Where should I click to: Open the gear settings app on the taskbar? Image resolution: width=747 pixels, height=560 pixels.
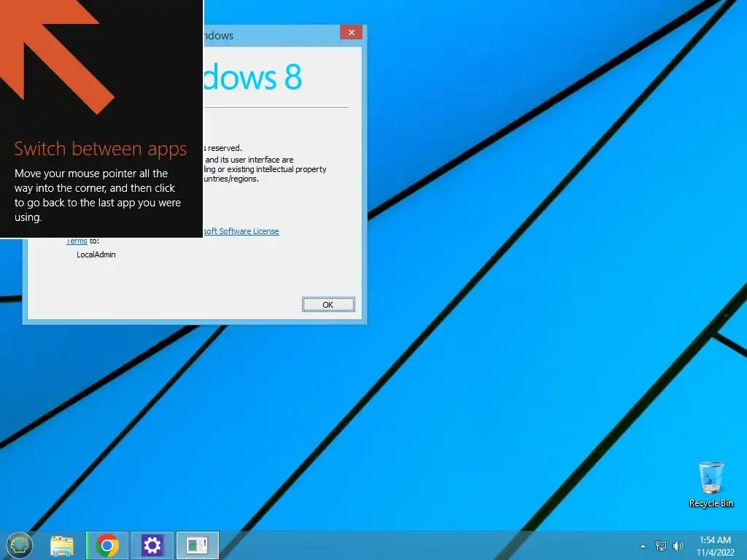point(152,545)
